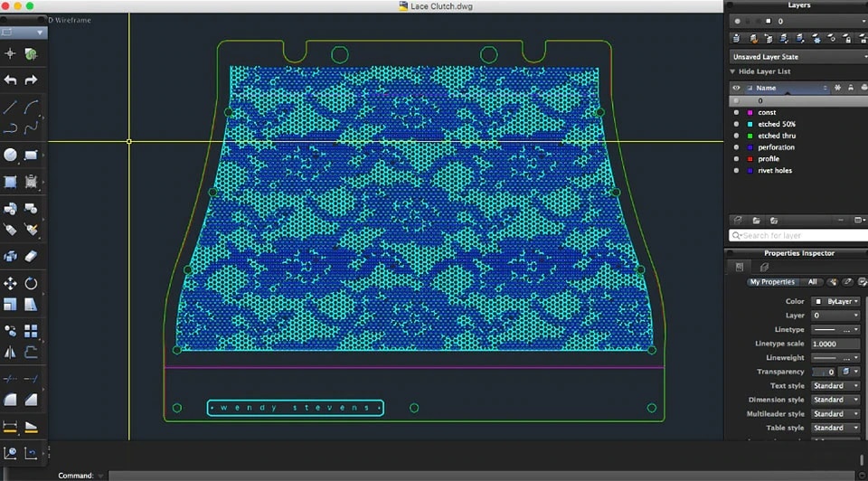Viewport: 868px width, 481px height.
Task: Open the Multileader style dropdown
Action: coord(835,414)
